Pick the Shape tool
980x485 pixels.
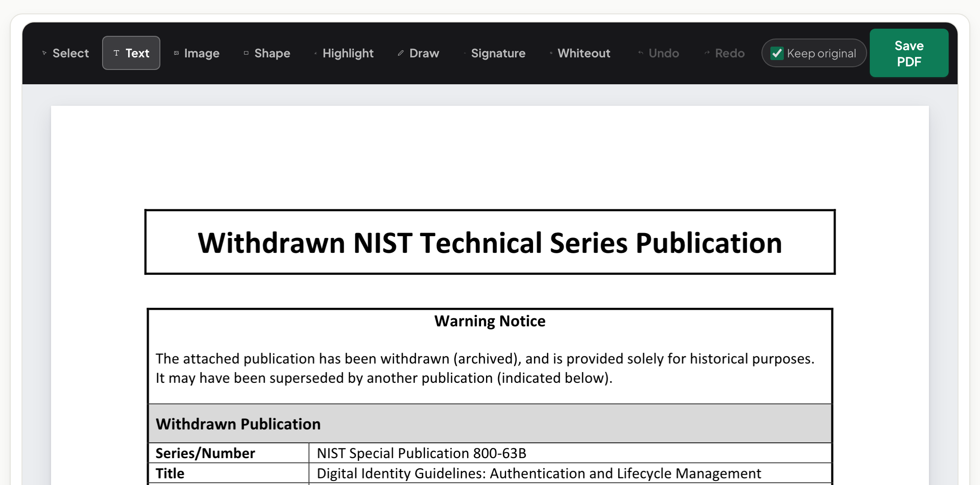(x=267, y=53)
